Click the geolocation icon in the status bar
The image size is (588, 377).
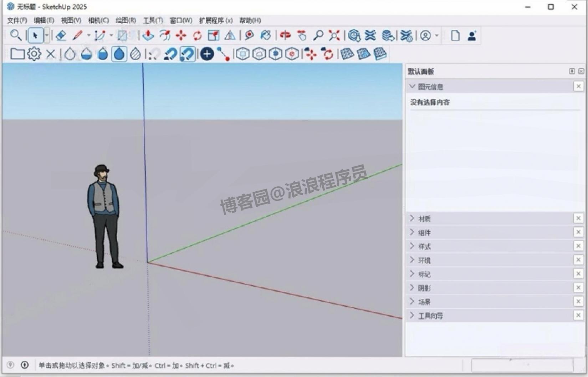coord(10,365)
